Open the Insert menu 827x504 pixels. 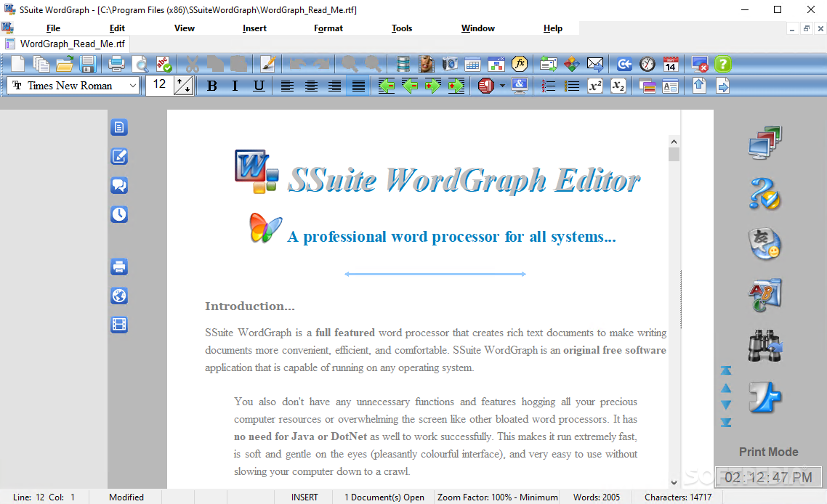coord(254,28)
